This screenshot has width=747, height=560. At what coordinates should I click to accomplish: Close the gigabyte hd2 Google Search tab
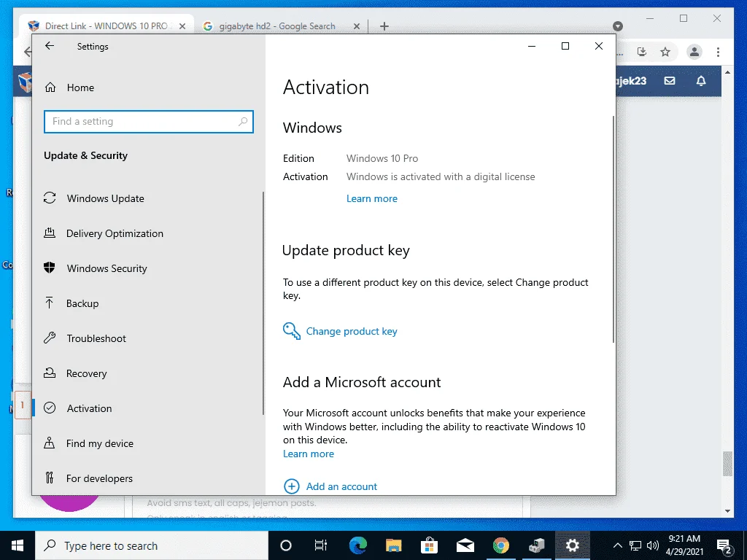pos(356,26)
